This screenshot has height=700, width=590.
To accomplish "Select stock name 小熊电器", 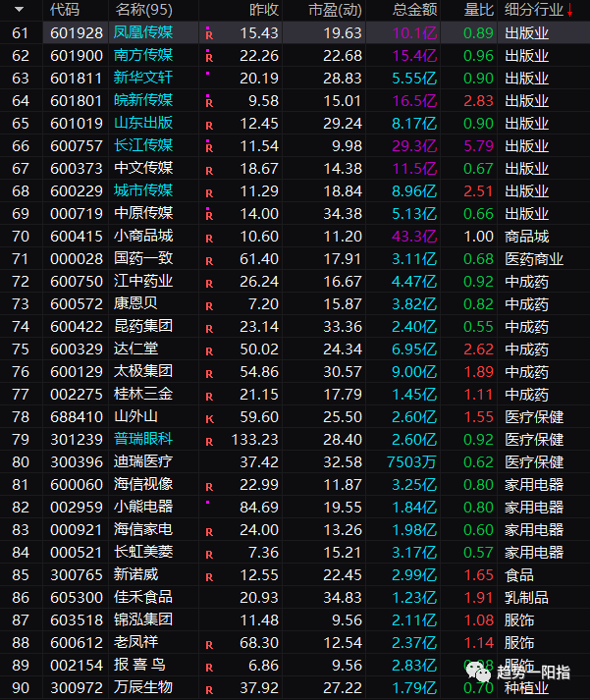I will coord(143,508).
